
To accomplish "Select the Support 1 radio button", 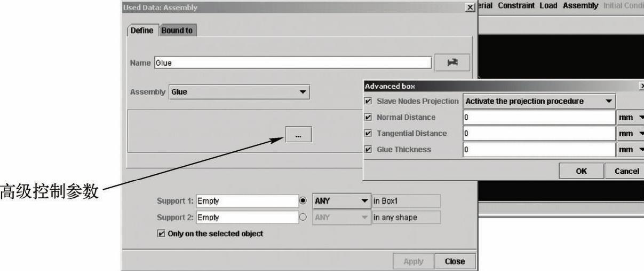I will pos(304,201).
